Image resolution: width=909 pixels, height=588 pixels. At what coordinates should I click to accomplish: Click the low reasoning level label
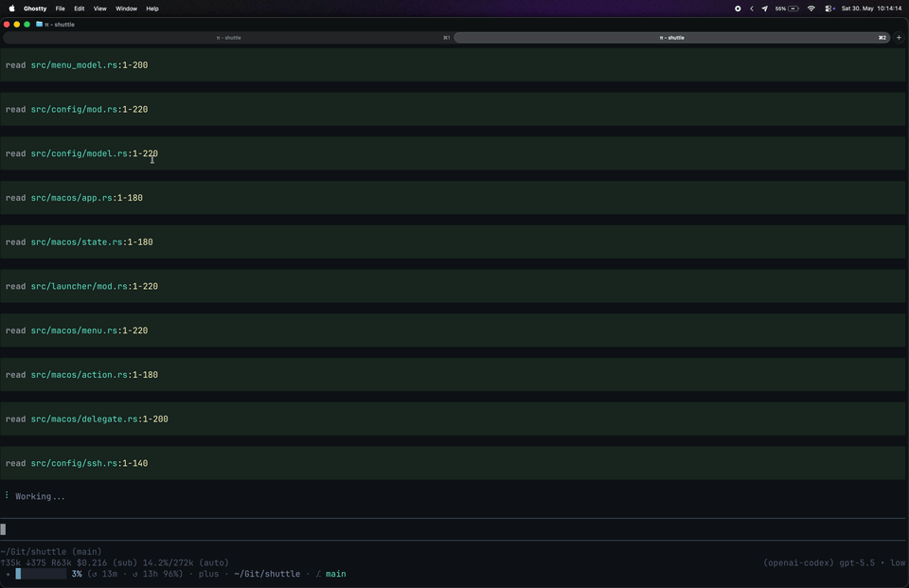pyautogui.click(x=898, y=562)
